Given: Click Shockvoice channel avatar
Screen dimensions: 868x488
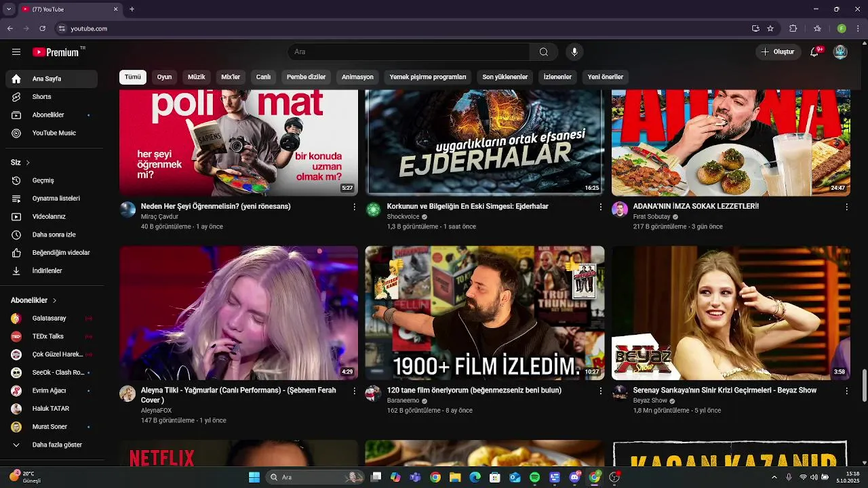Looking at the screenshot, I should 373,209.
